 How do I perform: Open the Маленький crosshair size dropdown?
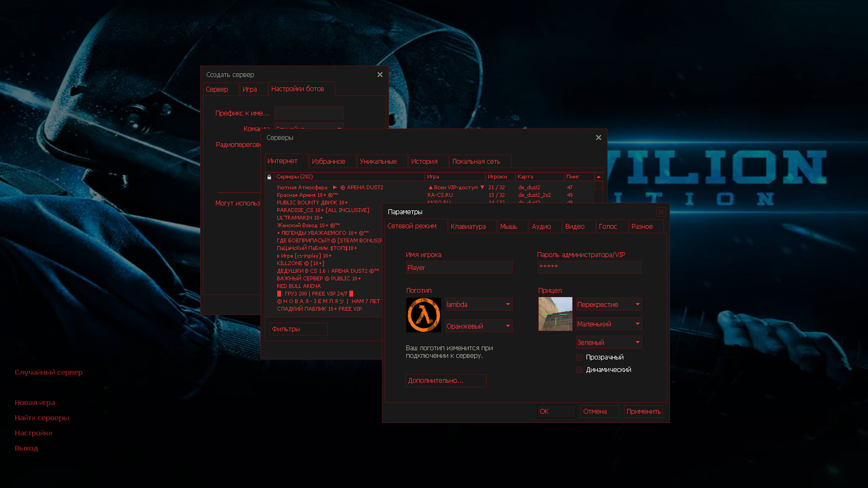pos(609,324)
